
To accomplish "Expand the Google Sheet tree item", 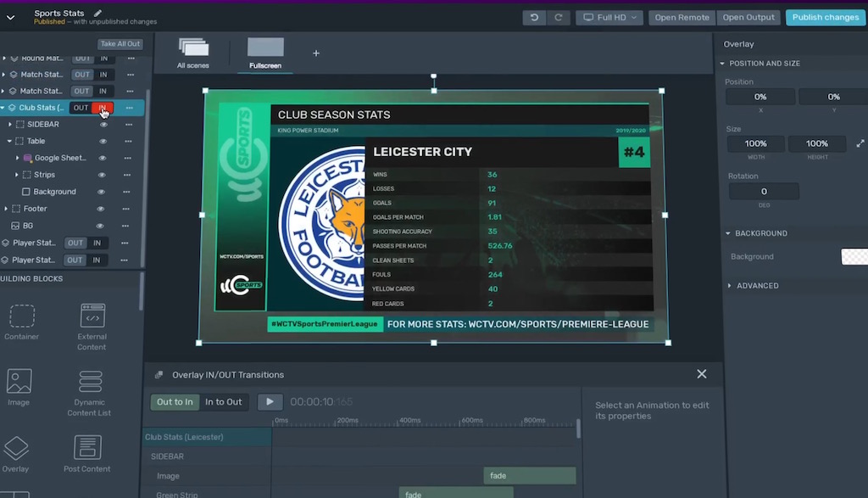I will pos(17,158).
